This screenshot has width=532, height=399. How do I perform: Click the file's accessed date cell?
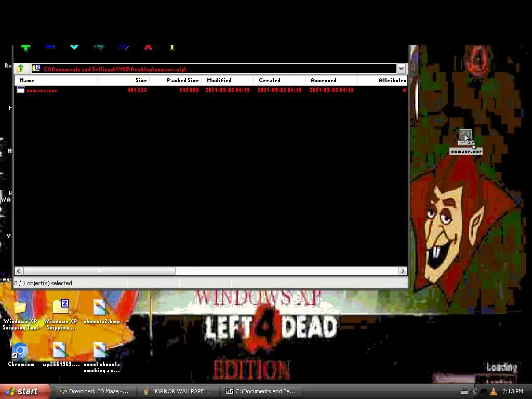(x=331, y=90)
